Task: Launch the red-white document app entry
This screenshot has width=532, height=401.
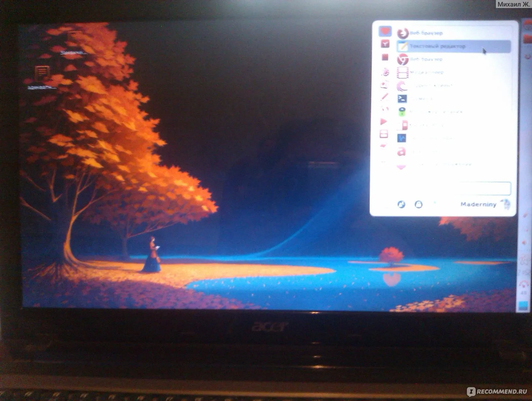Action: (453, 125)
